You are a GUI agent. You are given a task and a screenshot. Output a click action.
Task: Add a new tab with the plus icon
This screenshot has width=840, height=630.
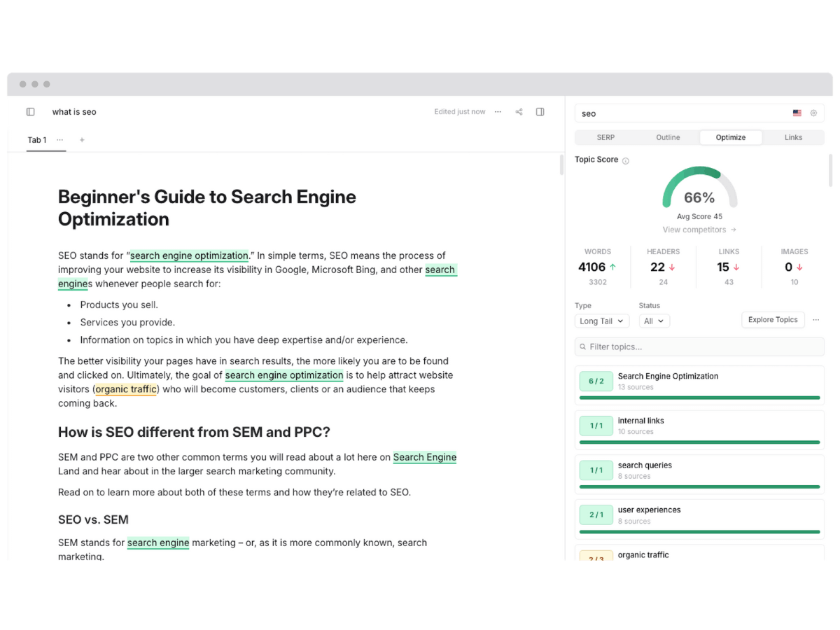click(x=81, y=140)
